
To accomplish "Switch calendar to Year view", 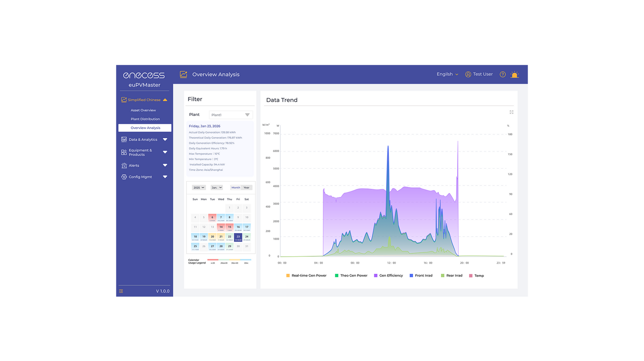I will point(246,188).
